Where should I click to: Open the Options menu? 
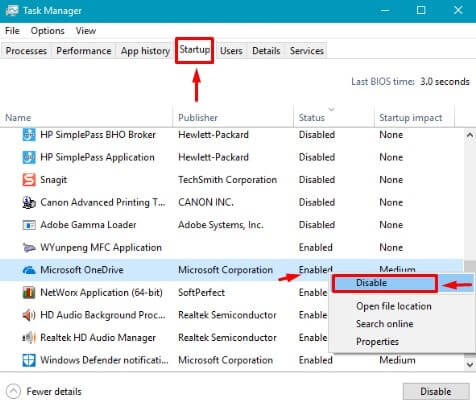[47, 31]
